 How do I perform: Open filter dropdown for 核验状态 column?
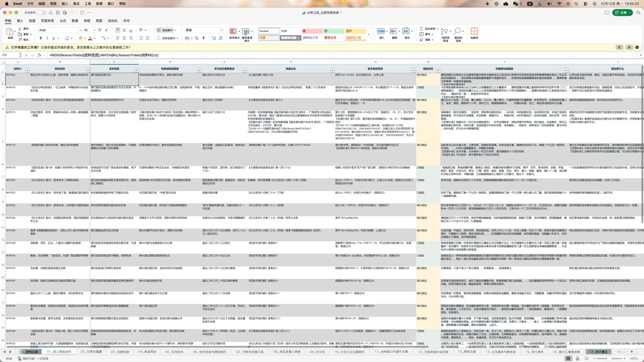[x=438, y=70]
